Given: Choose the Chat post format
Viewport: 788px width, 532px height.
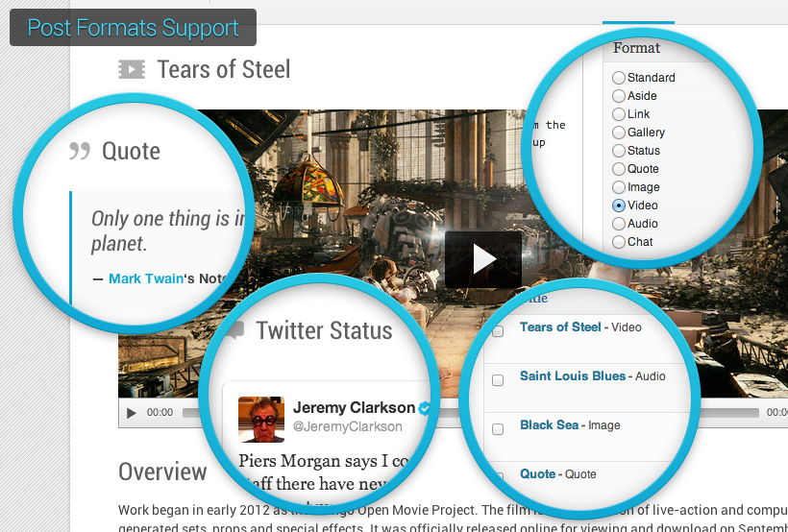Looking at the screenshot, I should coord(619,242).
